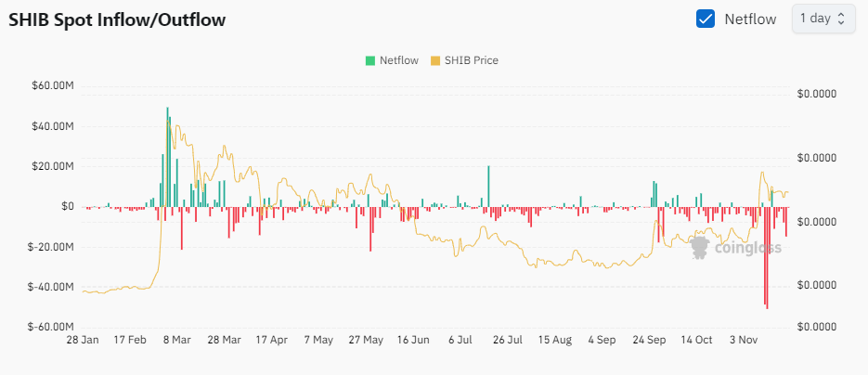
Task: Click the SHIB Spot Inflow/Outflow title
Action: click(117, 19)
